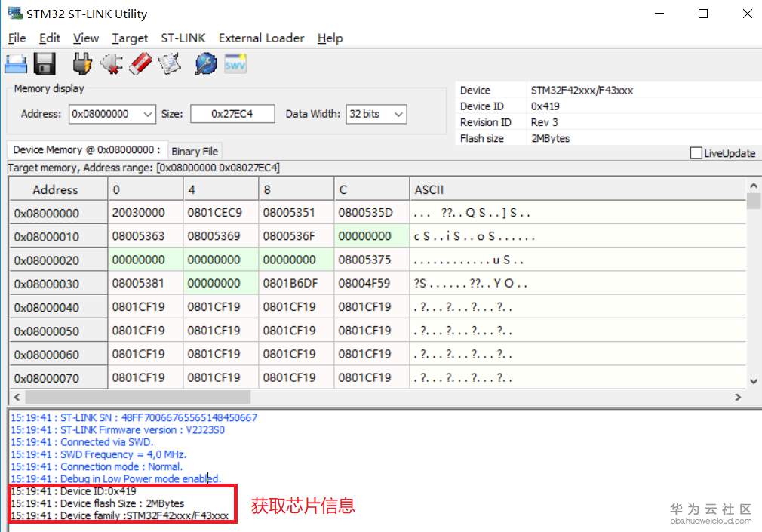Click the Full chip erase eraser icon
The width and height of the screenshot is (762, 532).
(140, 63)
